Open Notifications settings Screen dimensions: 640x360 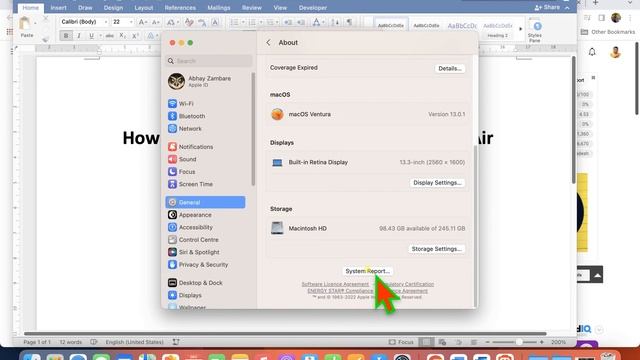[x=191, y=147]
